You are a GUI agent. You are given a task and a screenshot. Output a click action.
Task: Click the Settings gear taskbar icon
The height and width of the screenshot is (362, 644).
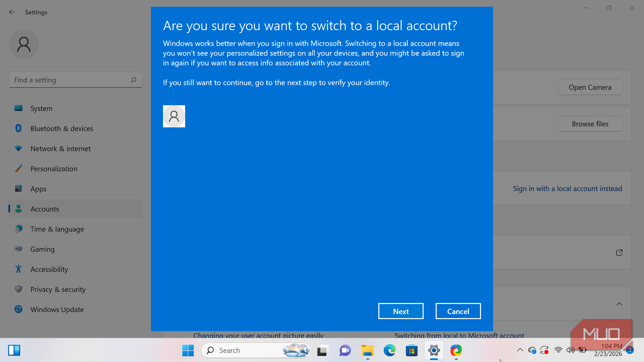(434, 350)
